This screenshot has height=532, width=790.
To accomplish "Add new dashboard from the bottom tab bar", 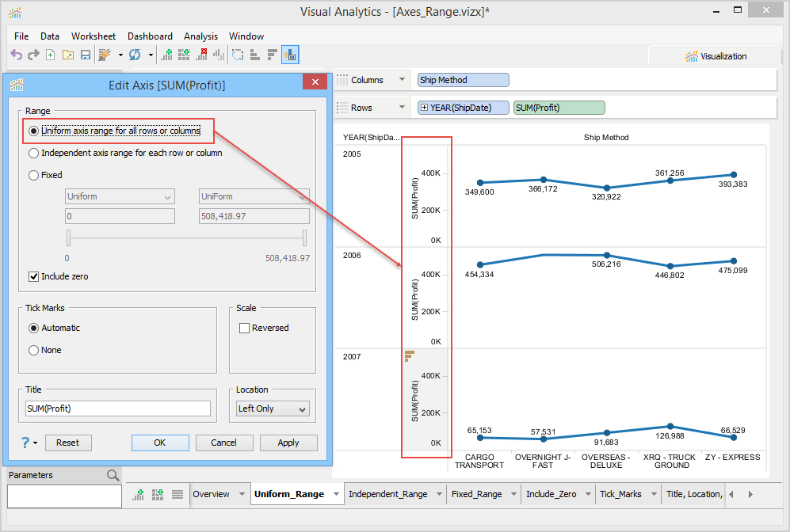I will (x=158, y=495).
